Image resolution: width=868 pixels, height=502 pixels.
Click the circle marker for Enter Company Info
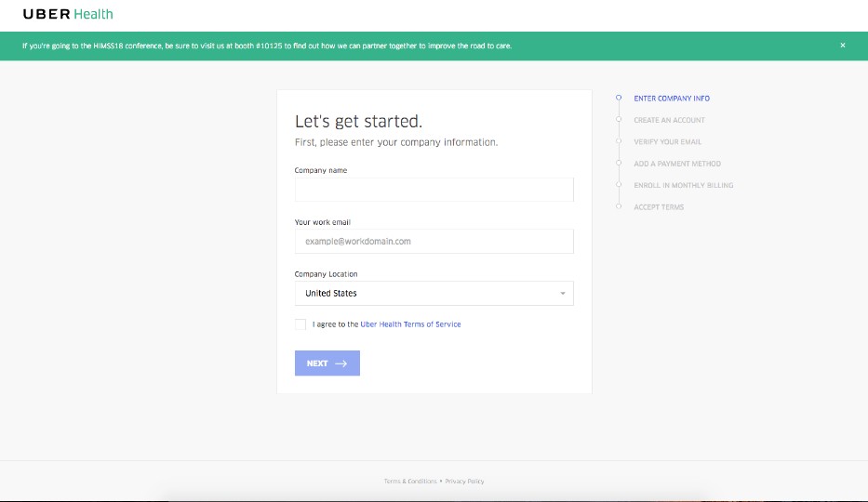pyautogui.click(x=619, y=98)
